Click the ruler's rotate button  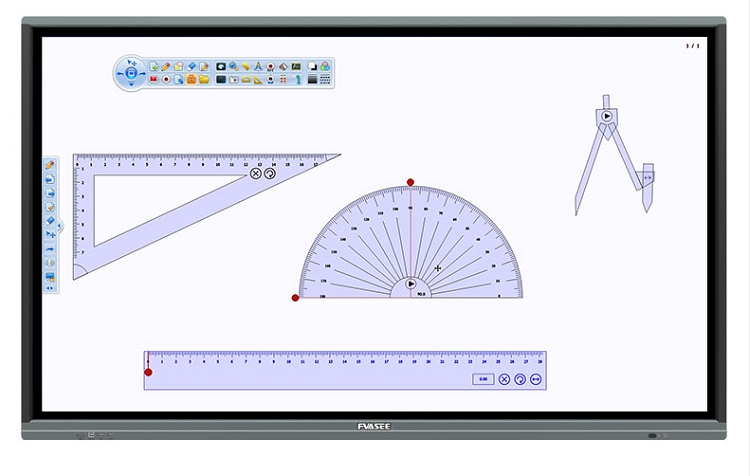(x=520, y=379)
